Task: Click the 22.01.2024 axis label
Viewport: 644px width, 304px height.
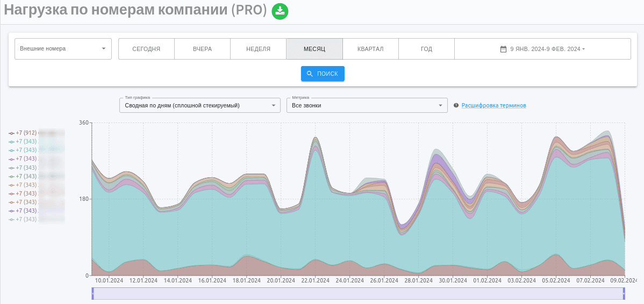Action: click(x=315, y=281)
